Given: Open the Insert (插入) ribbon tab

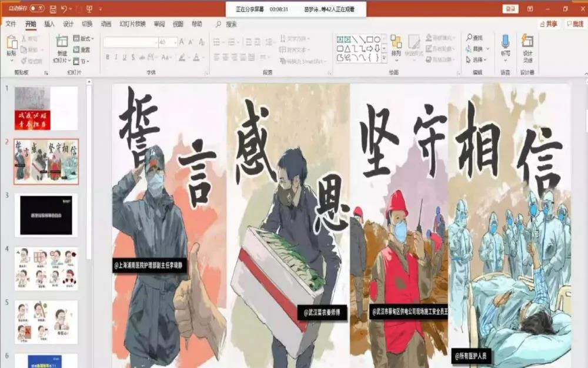Looking at the screenshot, I should click(x=49, y=24).
